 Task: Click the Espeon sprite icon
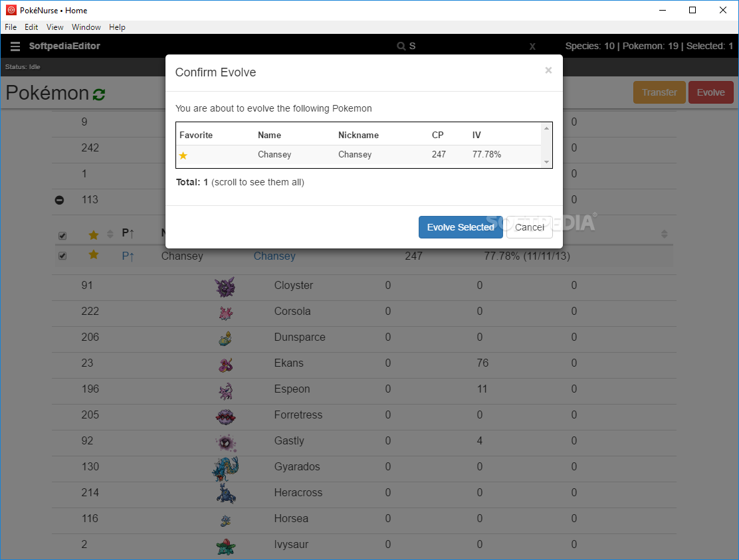coord(226,391)
